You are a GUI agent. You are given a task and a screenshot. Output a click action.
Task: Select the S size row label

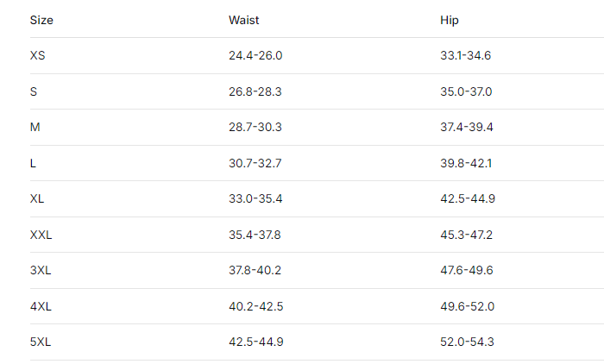click(x=34, y=91)
